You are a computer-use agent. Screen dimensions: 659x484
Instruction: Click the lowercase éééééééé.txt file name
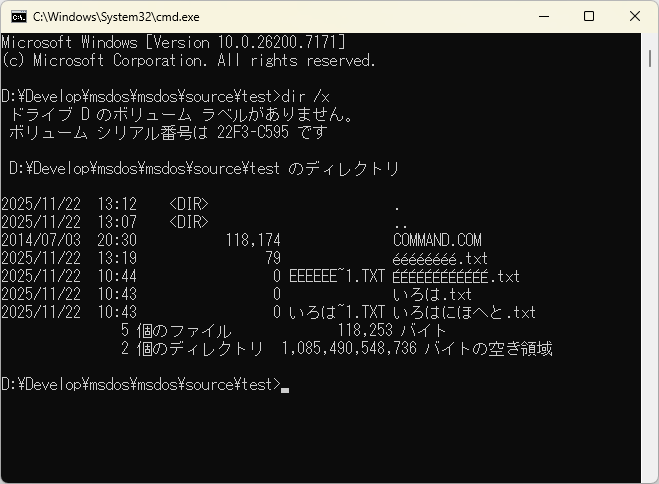coord(440,258)
